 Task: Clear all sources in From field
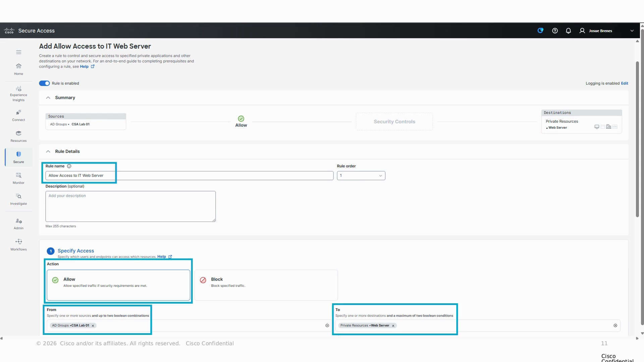(327, 326)
